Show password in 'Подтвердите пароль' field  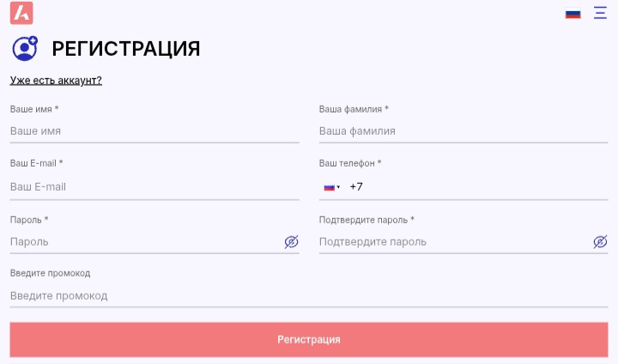pos(600,242)
